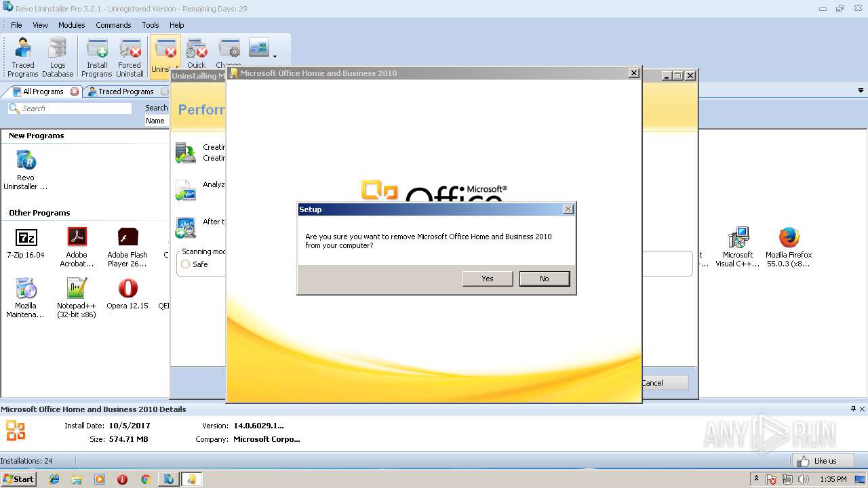The height and width of the screenshot is (488, 868).
Task: Open the Windows Start menu
Action: (x=18, y=479)
